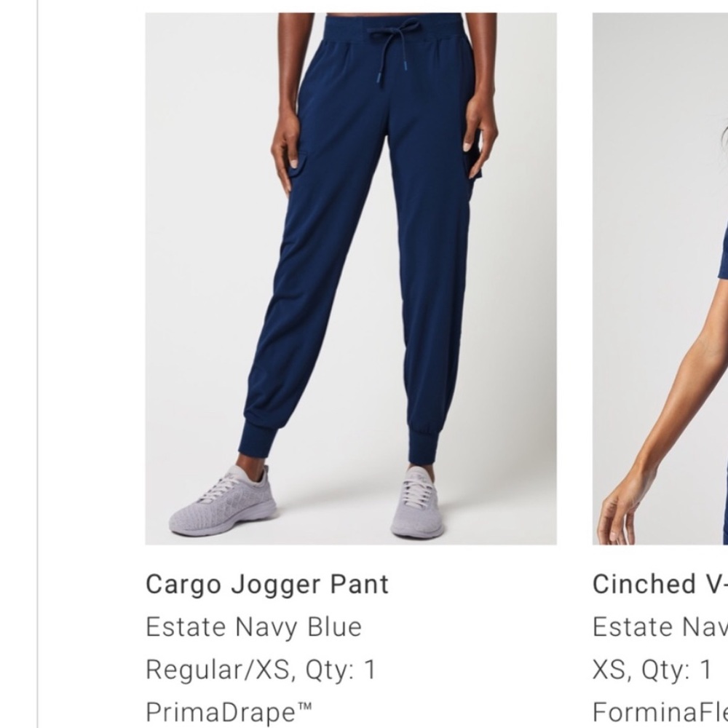Open the Cinched V- top product photo
Image resolution: width=728 pixels, height=728 pixels.
pos(660,279)
